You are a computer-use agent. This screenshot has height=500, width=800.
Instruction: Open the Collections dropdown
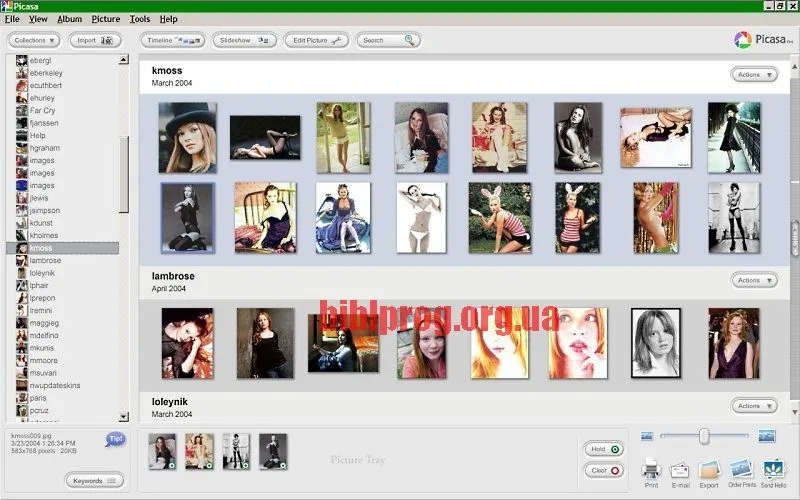pyautogui.click(x=35, y=41)
